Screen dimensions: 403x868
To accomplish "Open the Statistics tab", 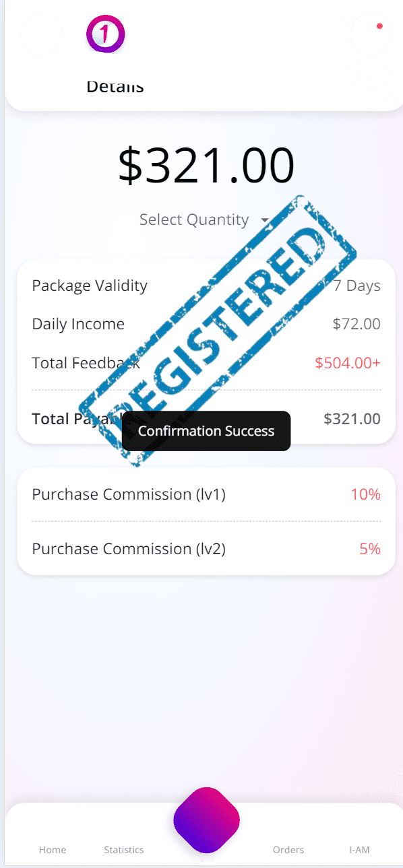I will 124,849.
